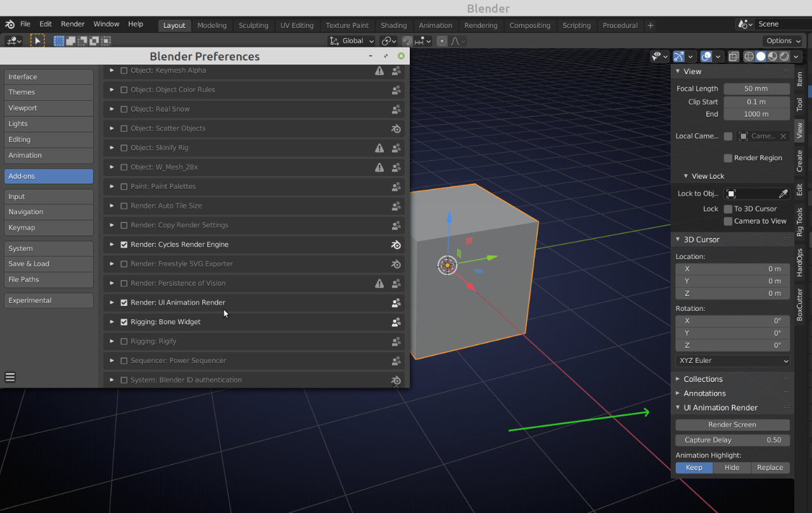Image resolution: width=812 pixels, height=513 pixels.
Task: Check the Render Region option
Action: click(728, 158)
